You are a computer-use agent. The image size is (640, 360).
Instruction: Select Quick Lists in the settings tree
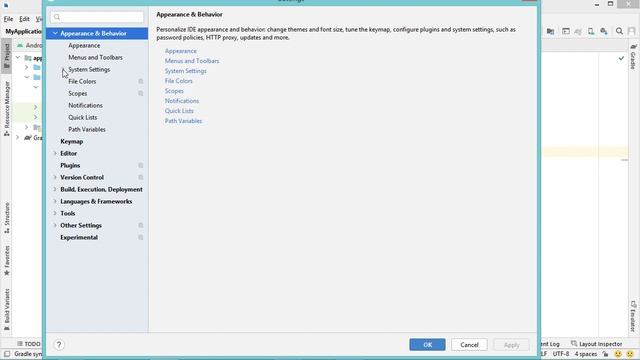[x=82, y=118]
